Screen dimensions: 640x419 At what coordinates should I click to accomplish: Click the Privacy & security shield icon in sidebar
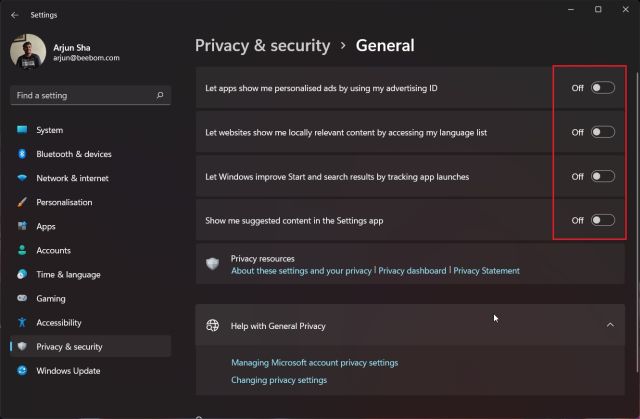pyautogui.click(x=22, y=346)
